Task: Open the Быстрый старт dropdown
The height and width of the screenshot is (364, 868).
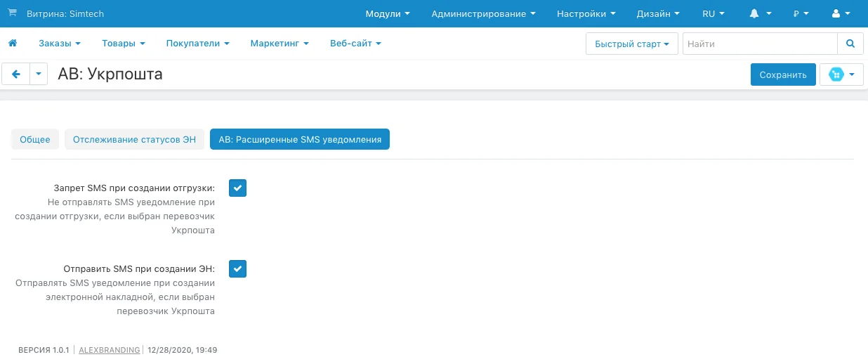Action: (631, 44)
